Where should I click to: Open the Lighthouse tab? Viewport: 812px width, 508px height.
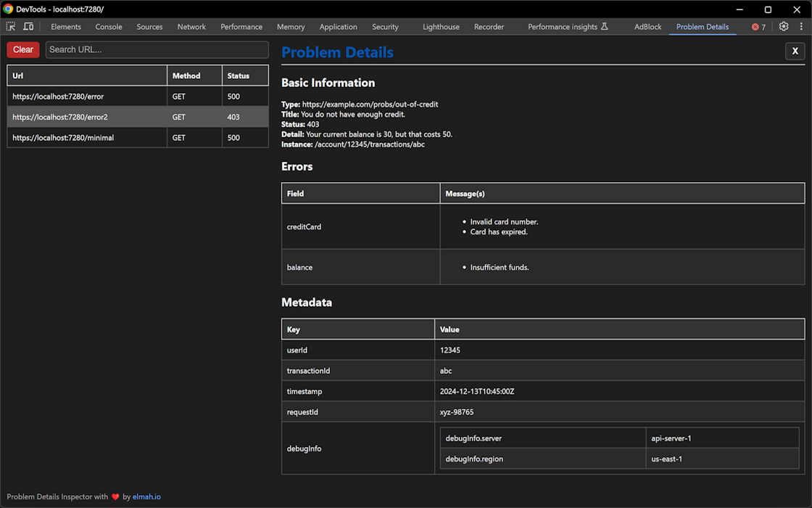[x=441, y=27]
